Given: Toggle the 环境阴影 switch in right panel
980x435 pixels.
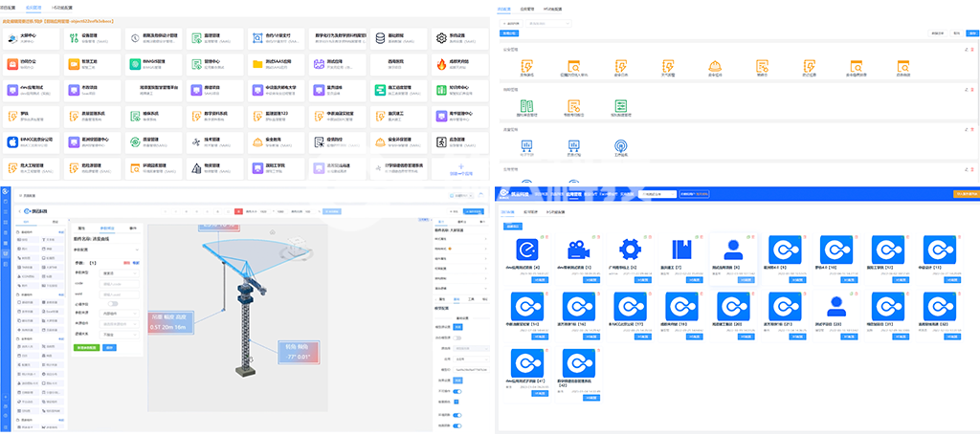Looking at the screenshot, I should tap(457, 414).
